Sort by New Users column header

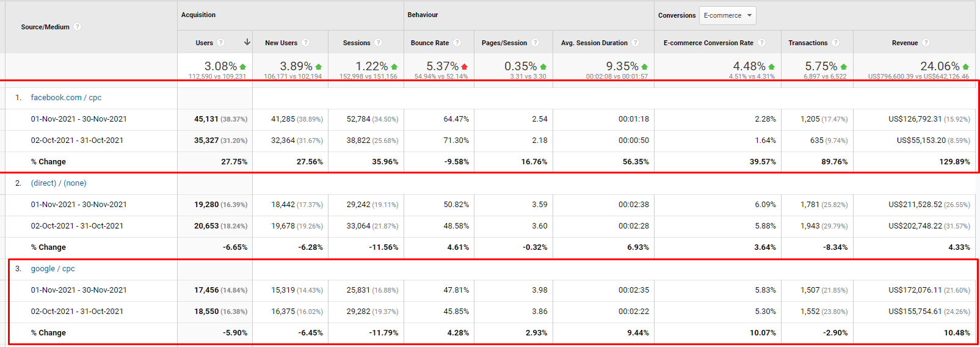coord(281,43)
